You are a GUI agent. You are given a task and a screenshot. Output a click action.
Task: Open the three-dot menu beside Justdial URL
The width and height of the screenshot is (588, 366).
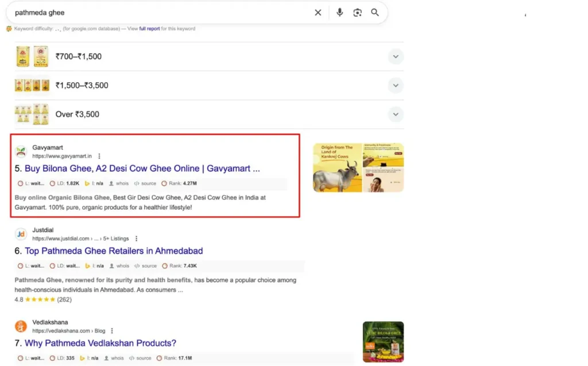click(x=136, y=238)
